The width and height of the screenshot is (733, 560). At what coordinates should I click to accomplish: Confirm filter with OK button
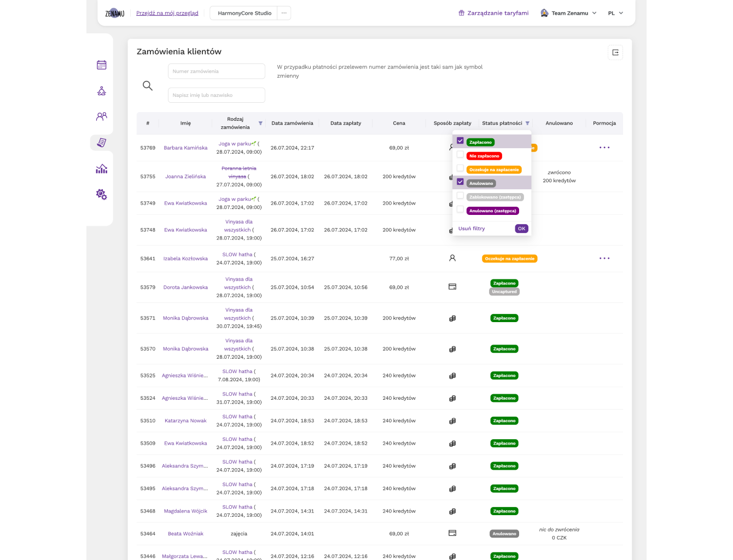[521, 229]
